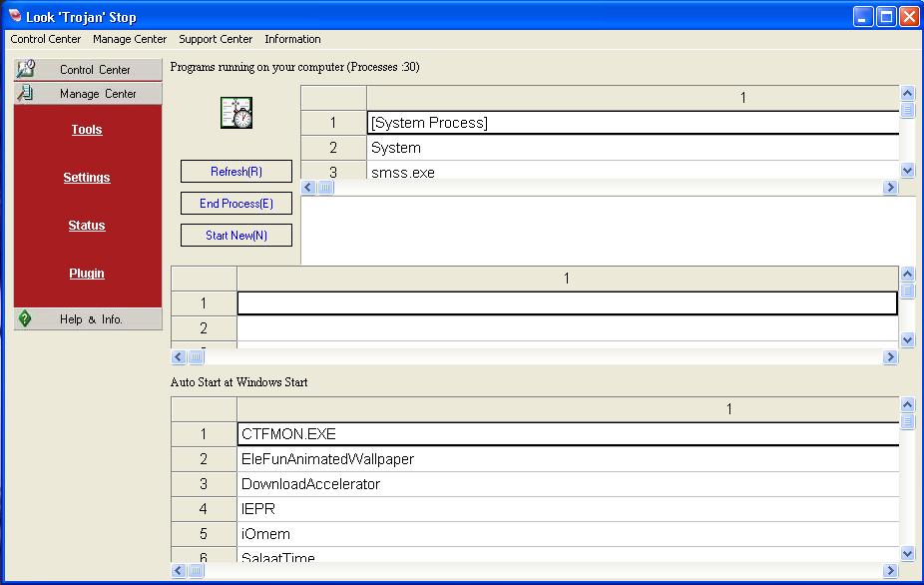Screen dimensions: 924x585
Task: Select IEPR auto start entry
Action: (x=568, y=508)
